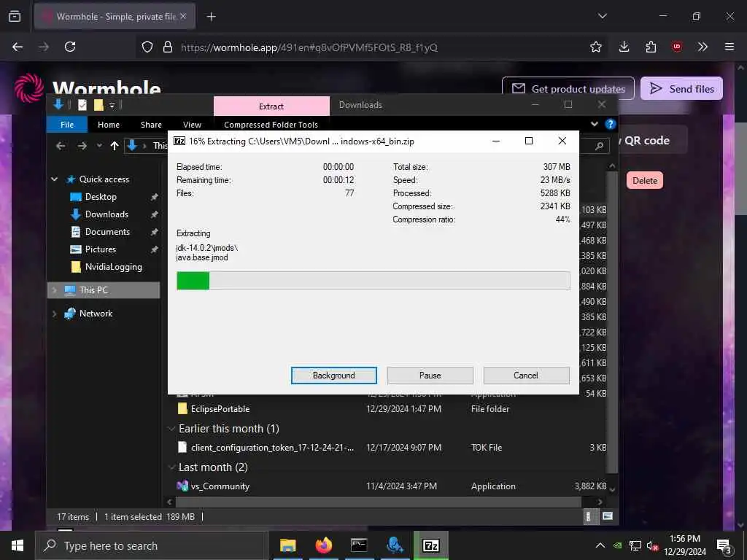Collapse Last month group
This screenshot has height=560, width=747.
(171, 467)
